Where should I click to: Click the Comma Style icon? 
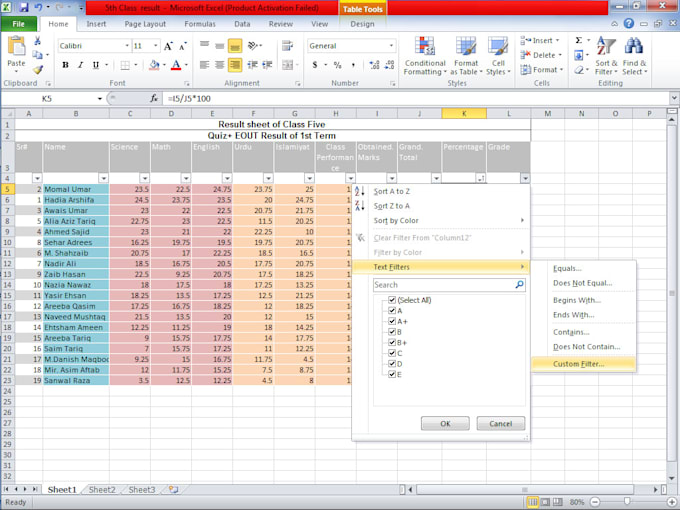click(353, 65)
